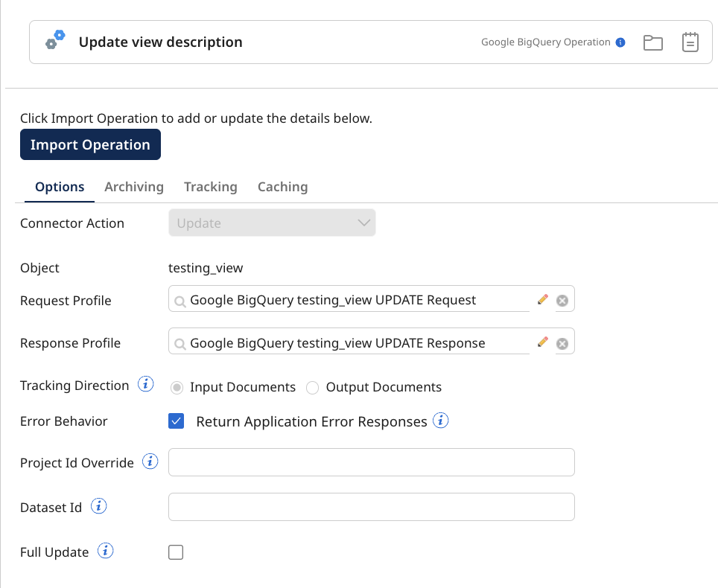
Task: Click inside the Project Id Override field
Action: pyautogui.click(x=371, y=462)
